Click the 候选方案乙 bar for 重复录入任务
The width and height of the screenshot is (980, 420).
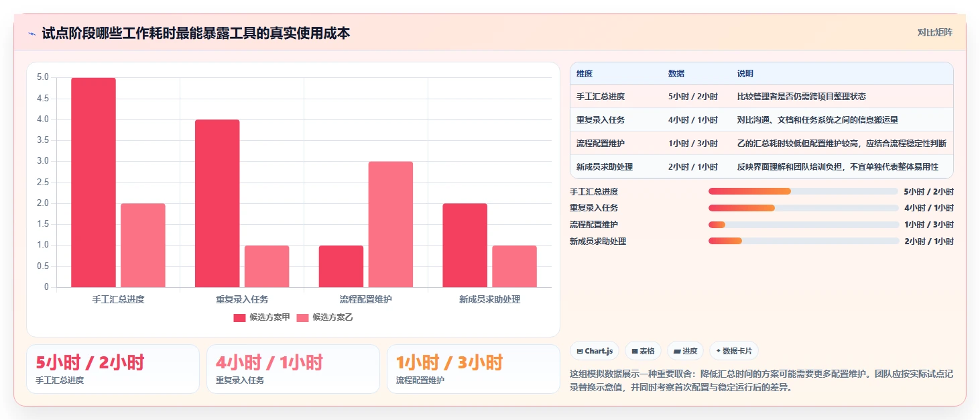tap(267, 266)
